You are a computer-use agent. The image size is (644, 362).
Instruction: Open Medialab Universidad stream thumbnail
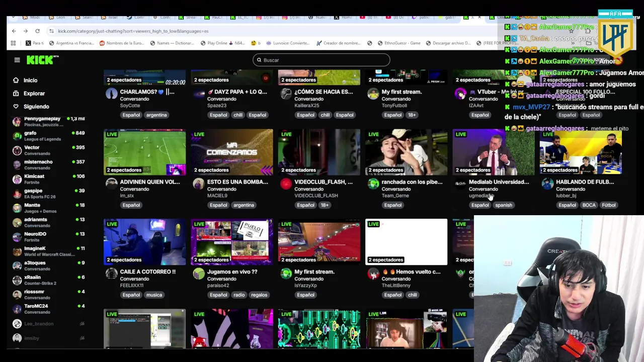[x=494, y=152]
